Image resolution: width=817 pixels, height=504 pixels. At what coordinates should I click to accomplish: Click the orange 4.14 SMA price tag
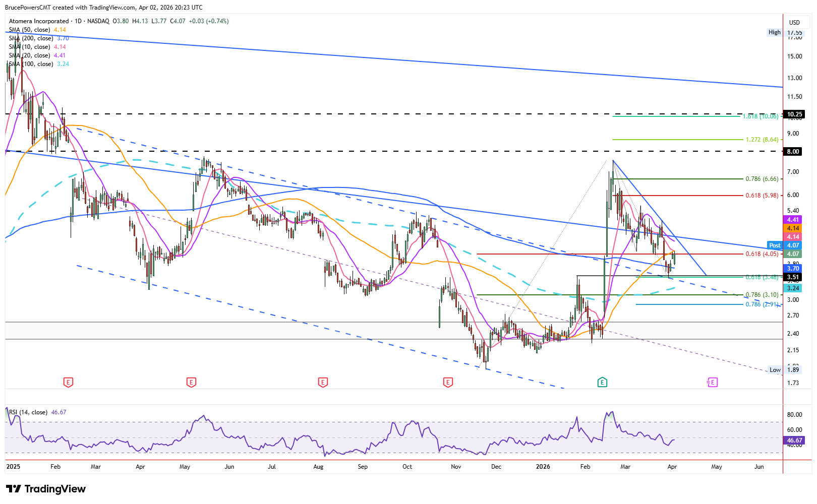coord(793,228)
